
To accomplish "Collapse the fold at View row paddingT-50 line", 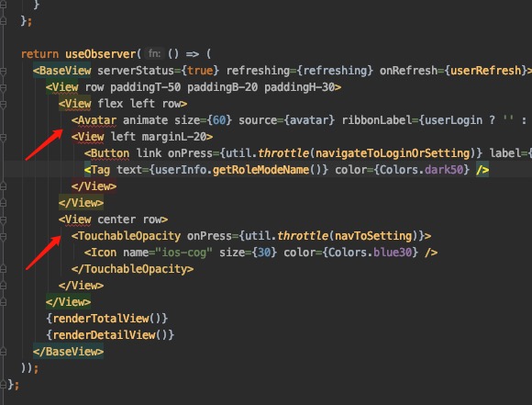I will (3, 87).
